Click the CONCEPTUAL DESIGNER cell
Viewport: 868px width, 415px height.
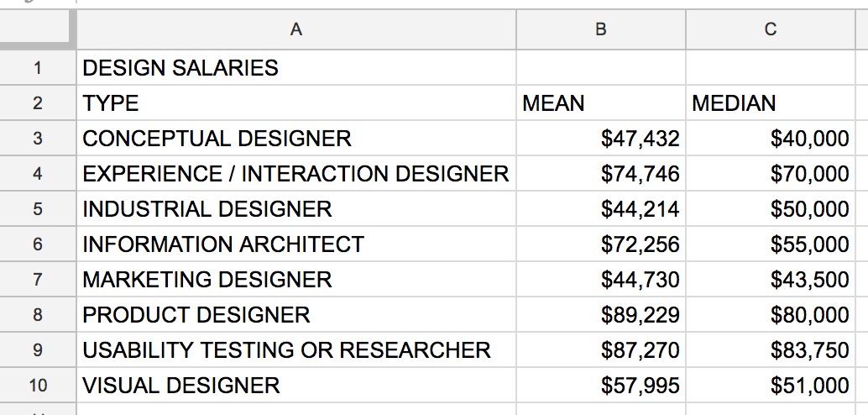tap(296, 138)
